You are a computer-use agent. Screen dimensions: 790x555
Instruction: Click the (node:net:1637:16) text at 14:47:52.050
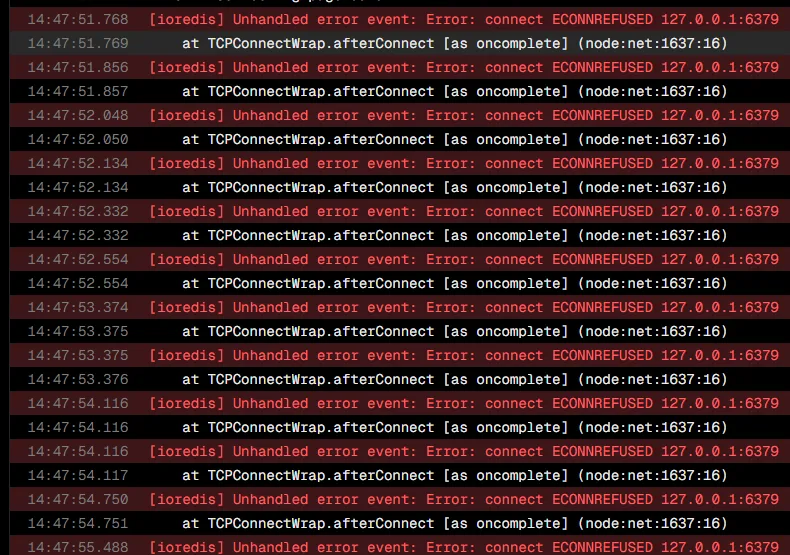(x=652, y=140)
